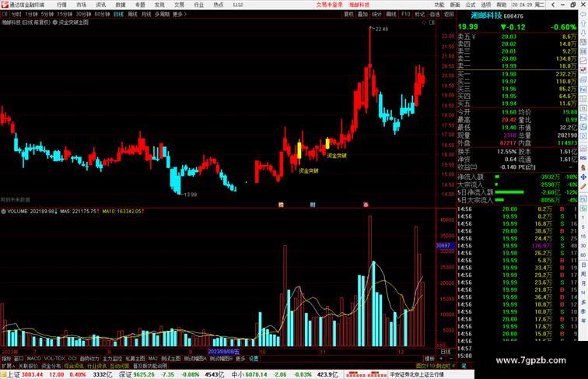This screenshot has width=588, height=379.
Task: Click the 交易未登录 login link
Action: click(x=329, y=5)
